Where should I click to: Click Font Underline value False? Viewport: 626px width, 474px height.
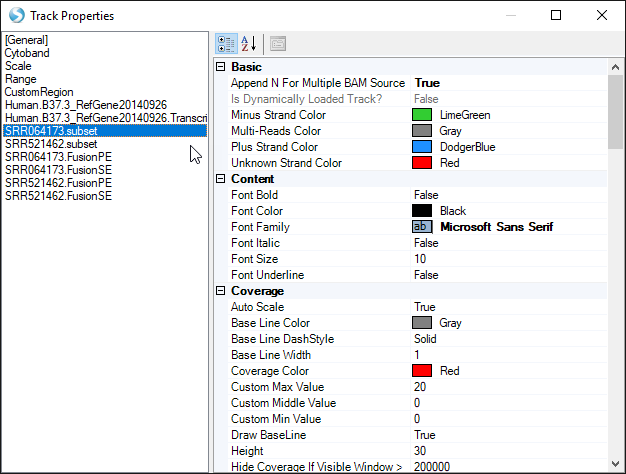tap(509, 275)
